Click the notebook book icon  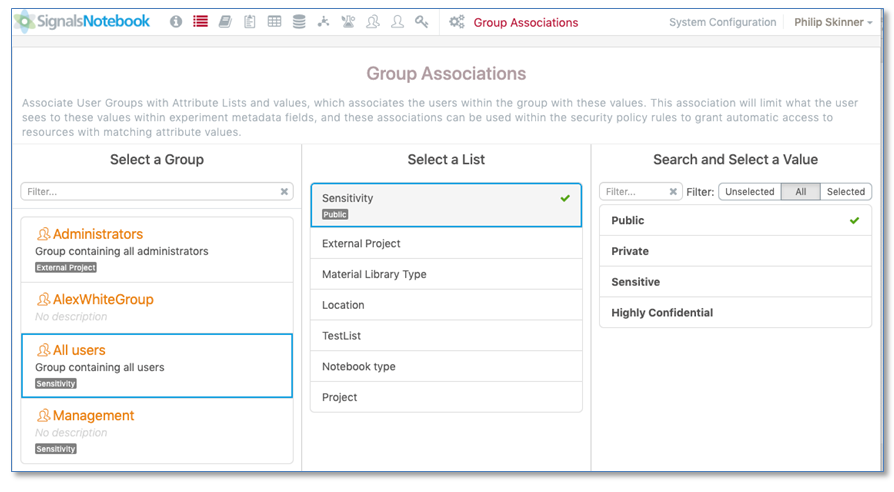225,22
